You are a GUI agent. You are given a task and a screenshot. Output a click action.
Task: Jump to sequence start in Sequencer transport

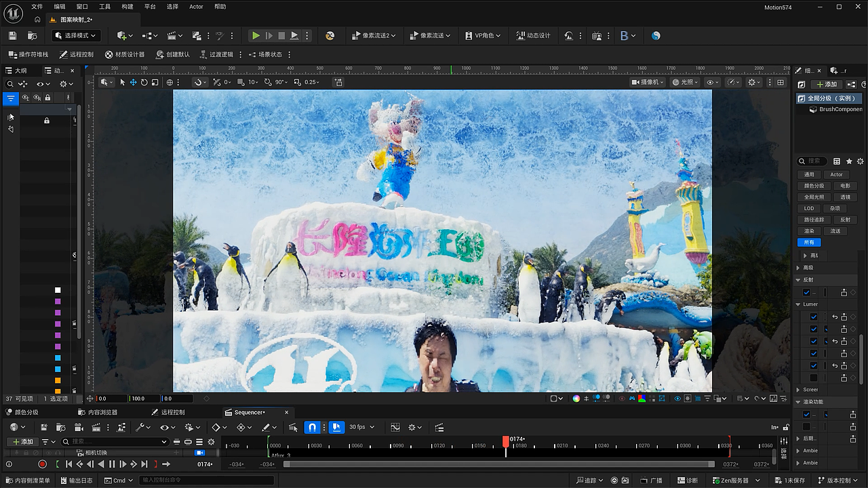68,464
